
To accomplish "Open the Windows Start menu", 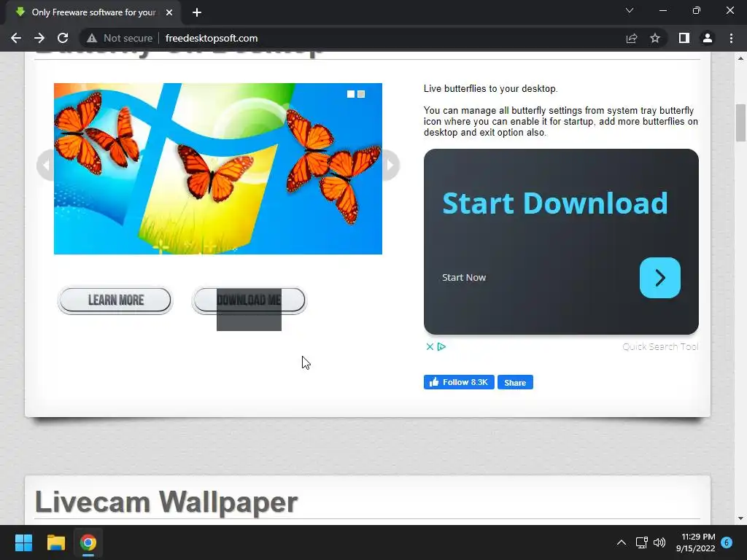I will coord(23,542).
